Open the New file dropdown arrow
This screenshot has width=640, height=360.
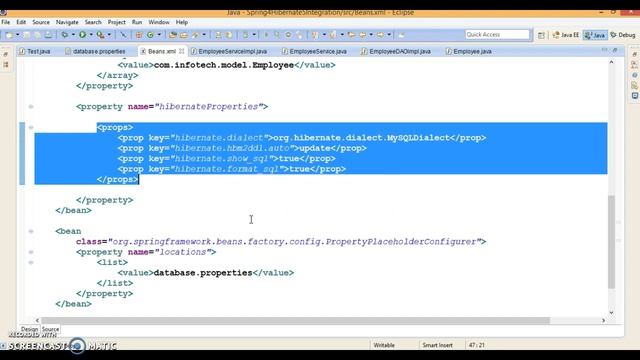pyautogui.click(x=18, y=35)
